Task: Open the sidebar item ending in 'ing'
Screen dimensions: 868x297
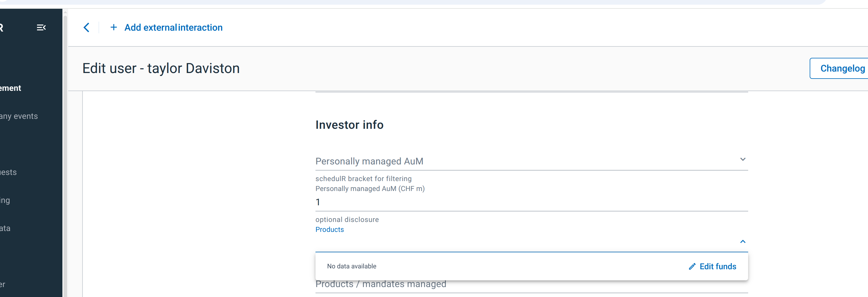Action: click(x=5, y=200)
